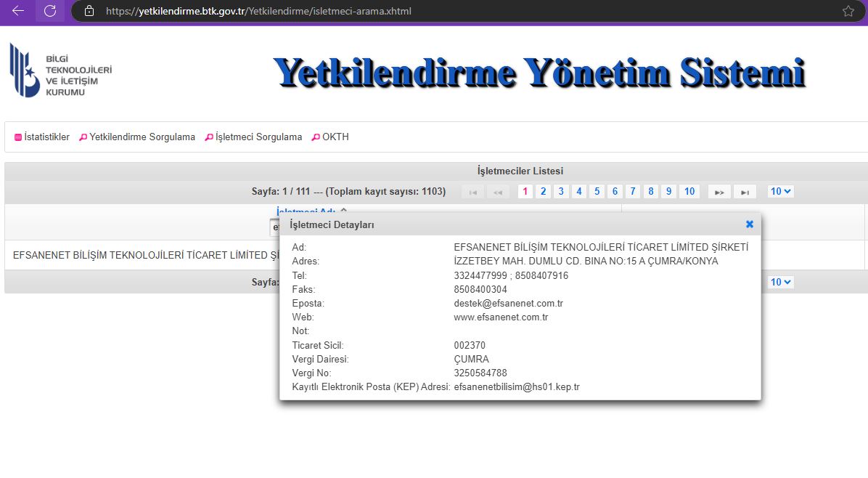Screen dimensions: 868x478
Task: Go back using the browser back arrow
Action: tap(17, 11)
